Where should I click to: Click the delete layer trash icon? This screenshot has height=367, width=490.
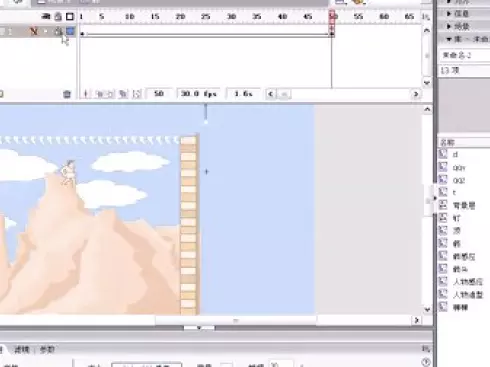point(67,94)
